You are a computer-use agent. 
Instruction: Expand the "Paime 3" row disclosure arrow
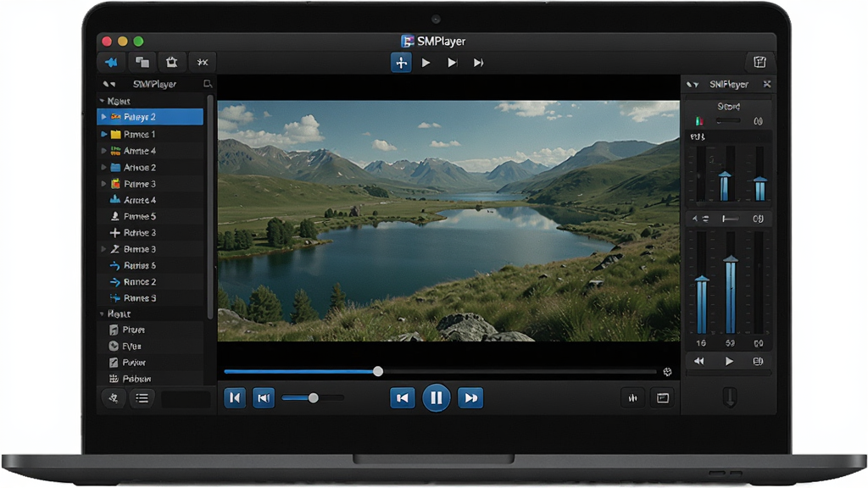(x=103, y=184)
